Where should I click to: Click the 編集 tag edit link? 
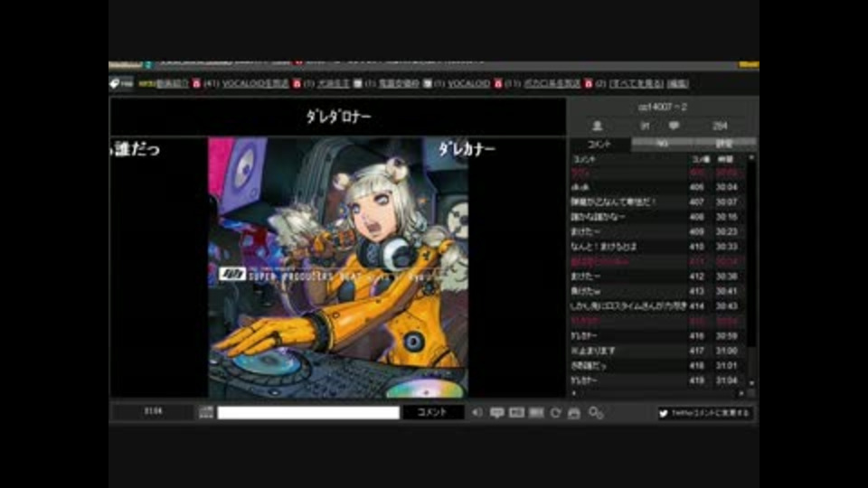(678, 83)
